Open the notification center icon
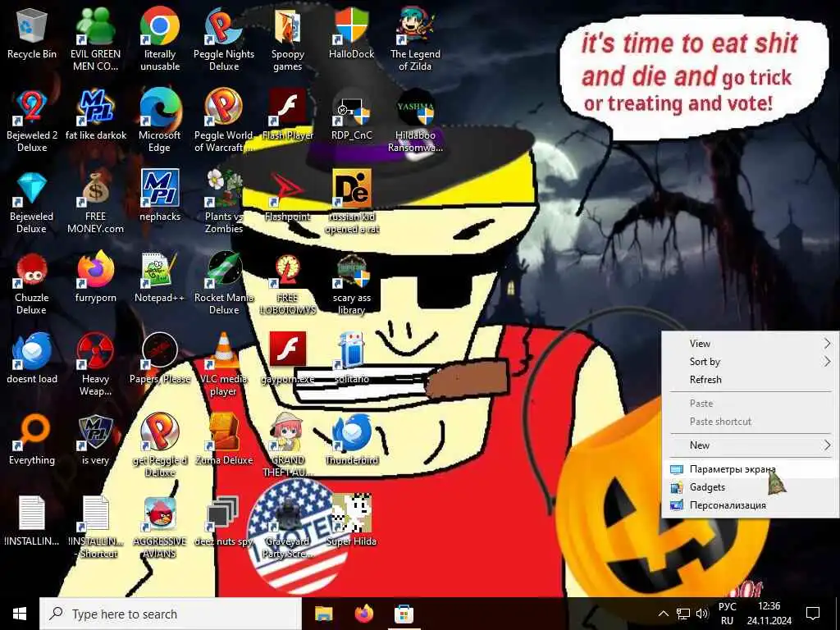The image size is (840, 630). (x=813, y=614)
